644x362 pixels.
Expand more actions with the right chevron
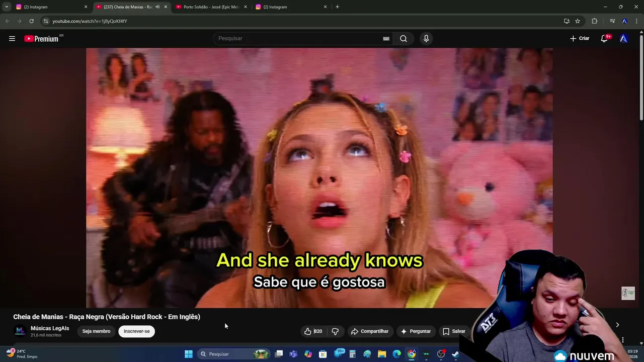click(617, 325)
